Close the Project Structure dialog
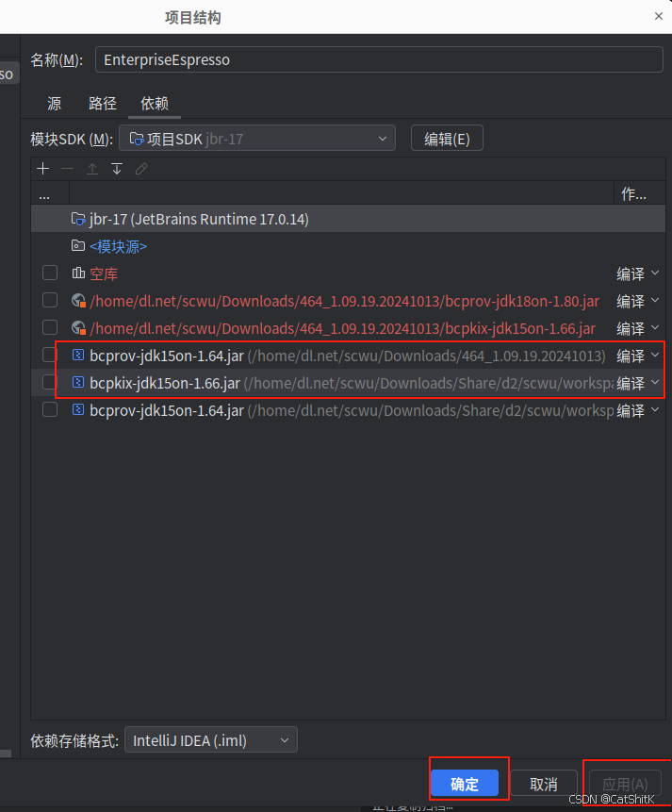 point(659,16)
